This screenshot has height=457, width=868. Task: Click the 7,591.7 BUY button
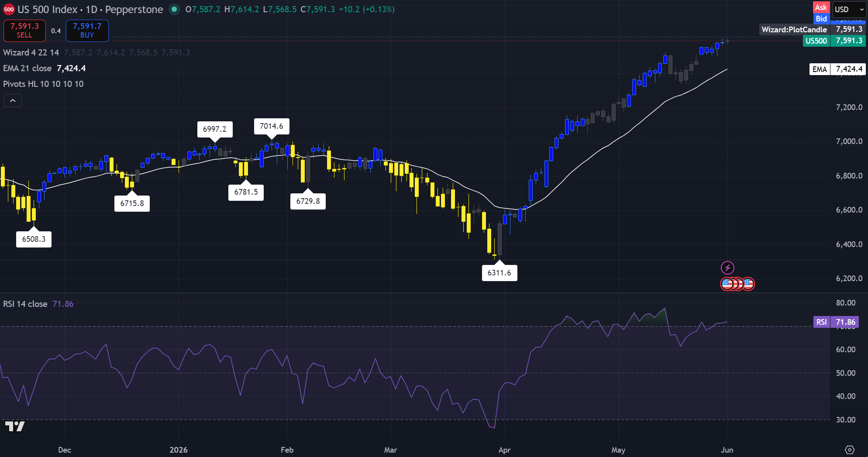tap(87, 31)
